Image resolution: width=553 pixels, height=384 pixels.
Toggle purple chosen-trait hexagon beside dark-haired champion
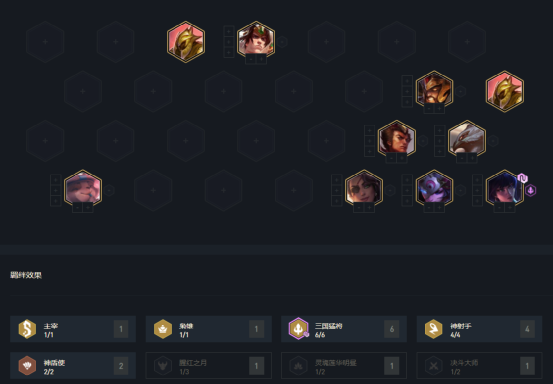point(531,190)
